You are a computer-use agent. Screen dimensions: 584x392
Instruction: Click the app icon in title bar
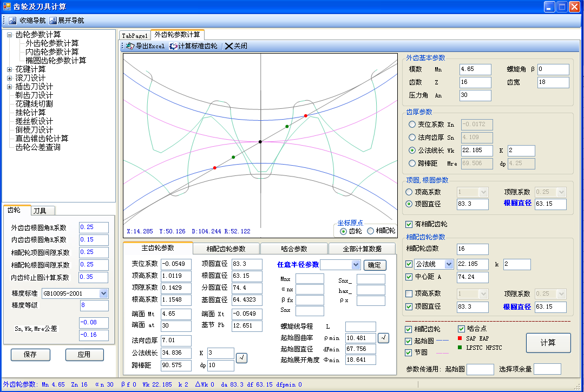tap(7, 6)
